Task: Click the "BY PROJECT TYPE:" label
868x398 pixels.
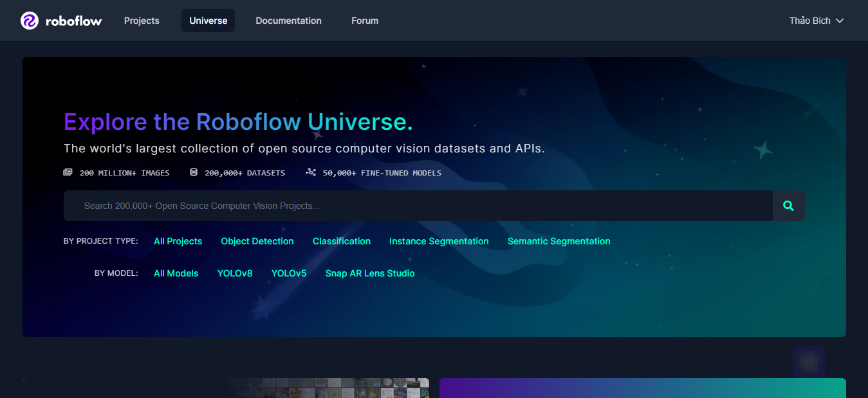Action: (100, 241)
